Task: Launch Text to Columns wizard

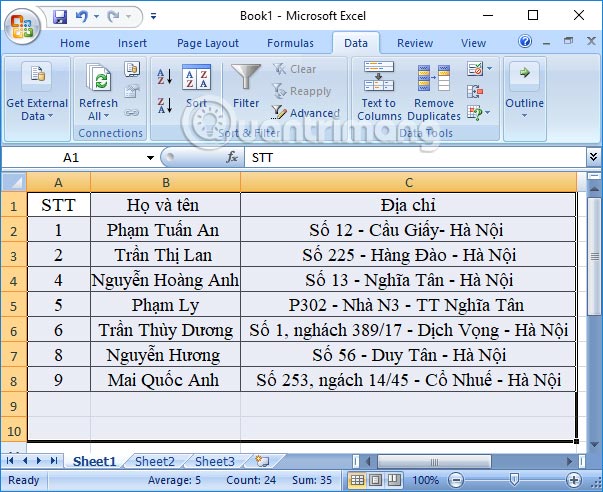Action: 379,92
